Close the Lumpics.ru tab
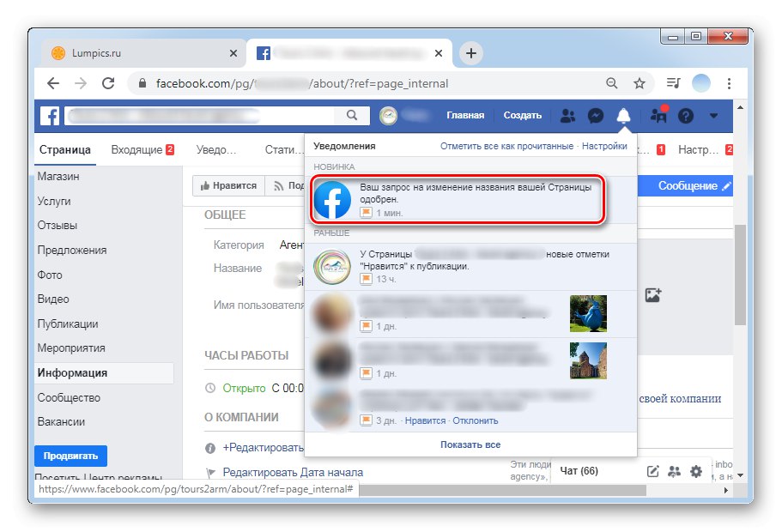Viewport: 782px width, 532px height. tap(233, 53)
